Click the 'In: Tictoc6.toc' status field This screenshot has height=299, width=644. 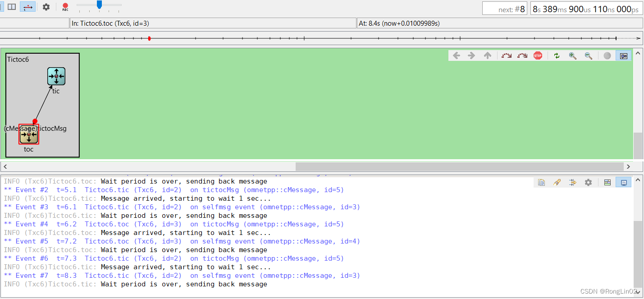click(x=213, y=23)
